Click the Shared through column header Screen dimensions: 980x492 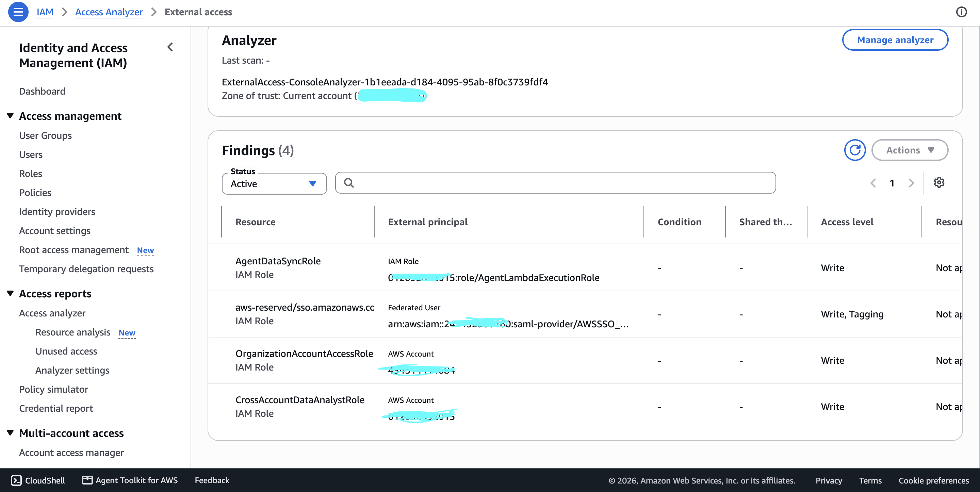(x=765, y=222)
